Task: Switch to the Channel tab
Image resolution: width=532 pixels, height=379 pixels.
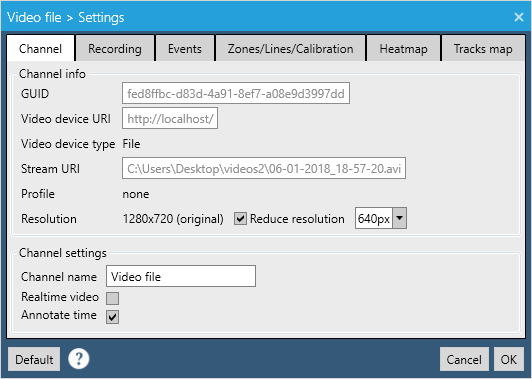Action: [x=40, y=49]
